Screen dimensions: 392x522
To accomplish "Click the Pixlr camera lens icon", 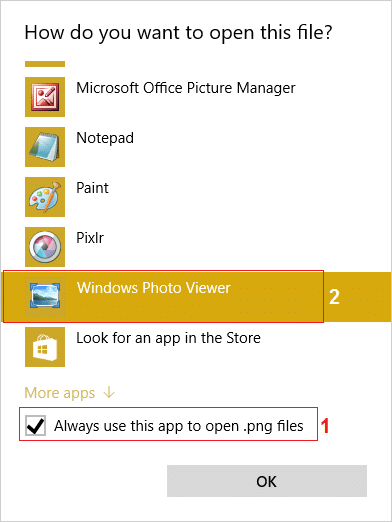I will [45, 247].
